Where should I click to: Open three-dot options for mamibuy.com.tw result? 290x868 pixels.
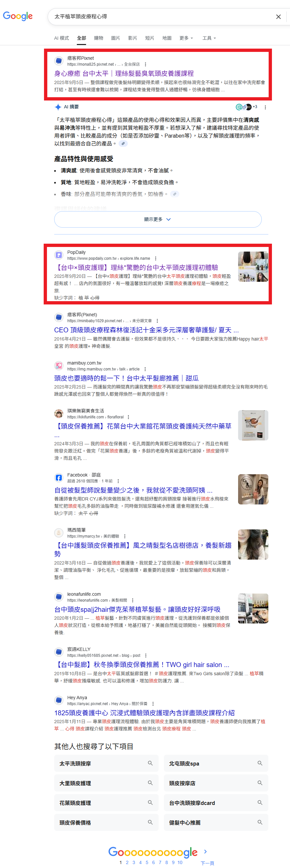(145, 369)
